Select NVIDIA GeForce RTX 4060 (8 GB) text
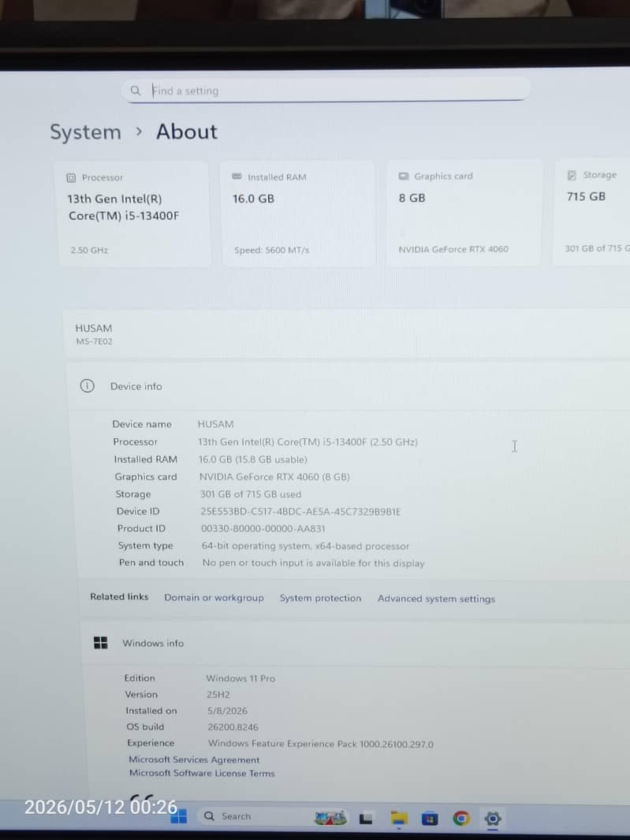 pos(274,477)
